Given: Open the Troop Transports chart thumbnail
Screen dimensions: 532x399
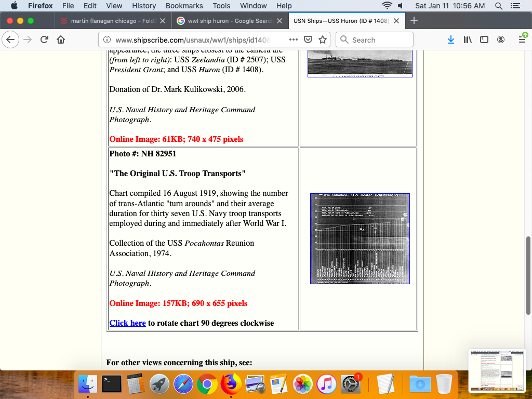Looking at the screenshot, I should click(360, 238).
